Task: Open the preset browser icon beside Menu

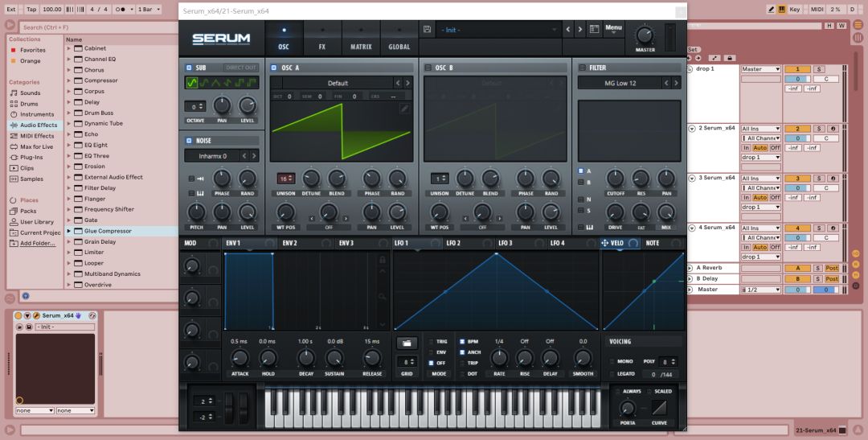Action: [594, 30]
